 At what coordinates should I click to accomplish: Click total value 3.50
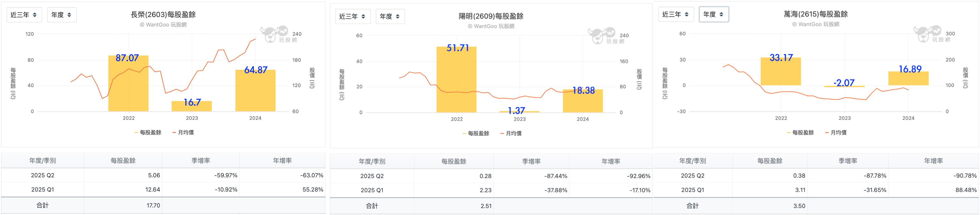(799, 206)
